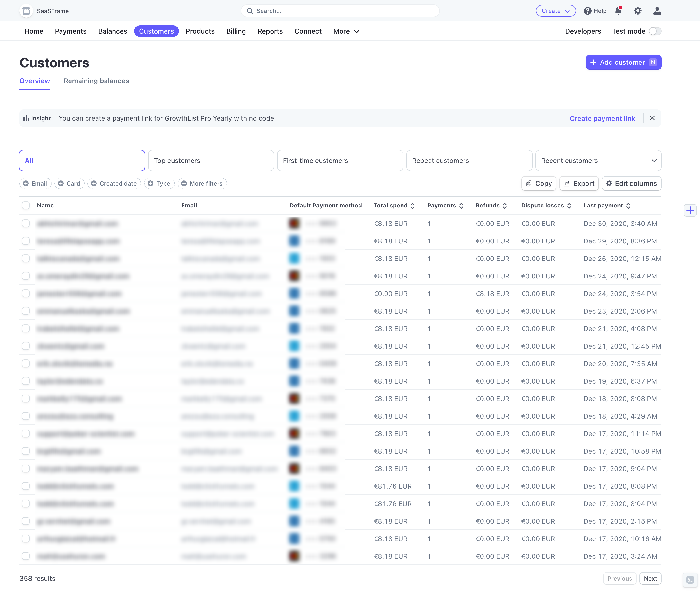Open the notifications bell
Image resolution: width=700 pixels, height=592 pixels.
coord(619,11)
